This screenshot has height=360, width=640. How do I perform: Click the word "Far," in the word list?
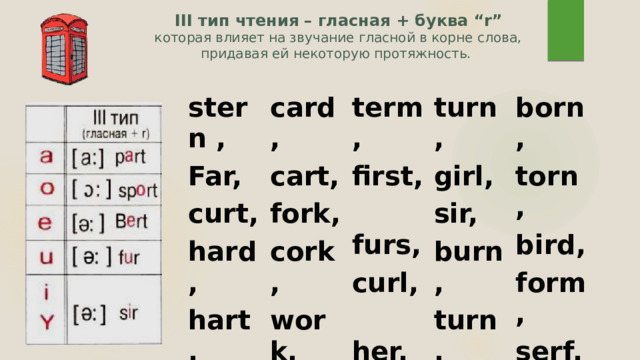click(215, 177)
